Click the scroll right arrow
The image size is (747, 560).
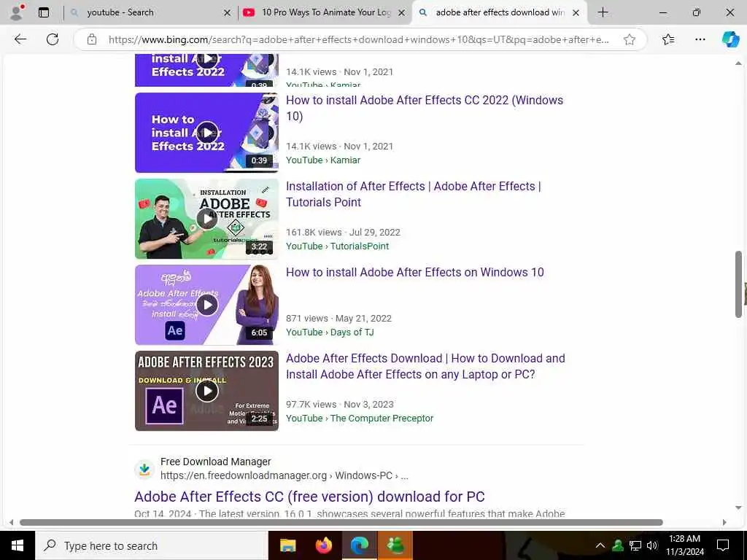coord(724,522)
